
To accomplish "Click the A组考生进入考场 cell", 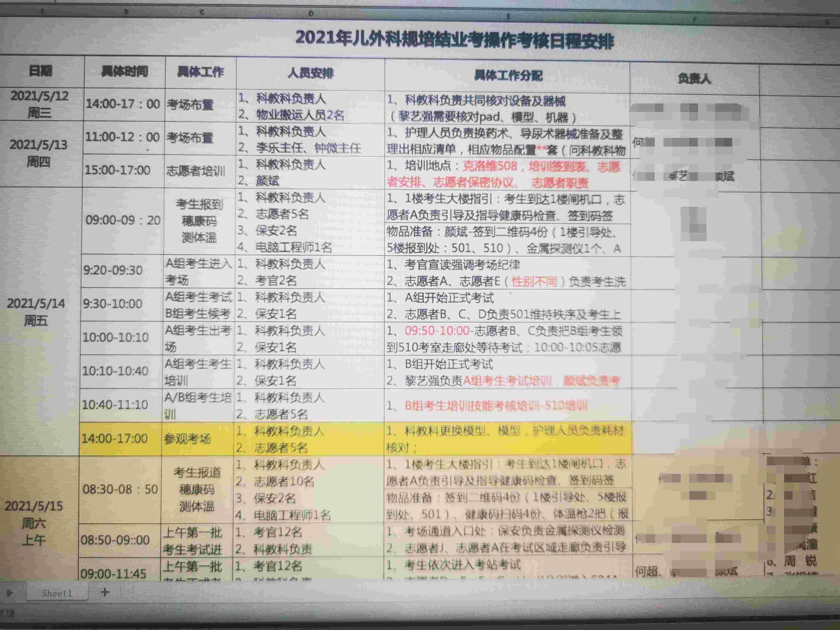I will [x=199, y=271].
